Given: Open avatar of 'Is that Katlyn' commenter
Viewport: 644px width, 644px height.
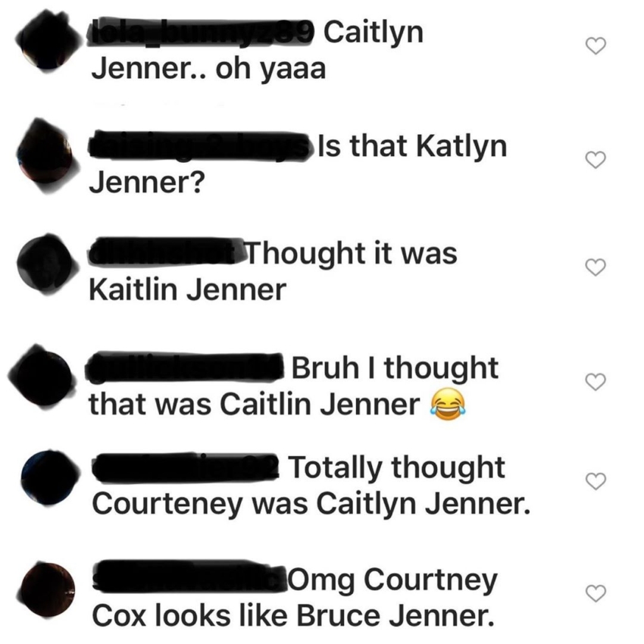Looking at the screenshot, I should pyautogui.click(x=47, y=156).
